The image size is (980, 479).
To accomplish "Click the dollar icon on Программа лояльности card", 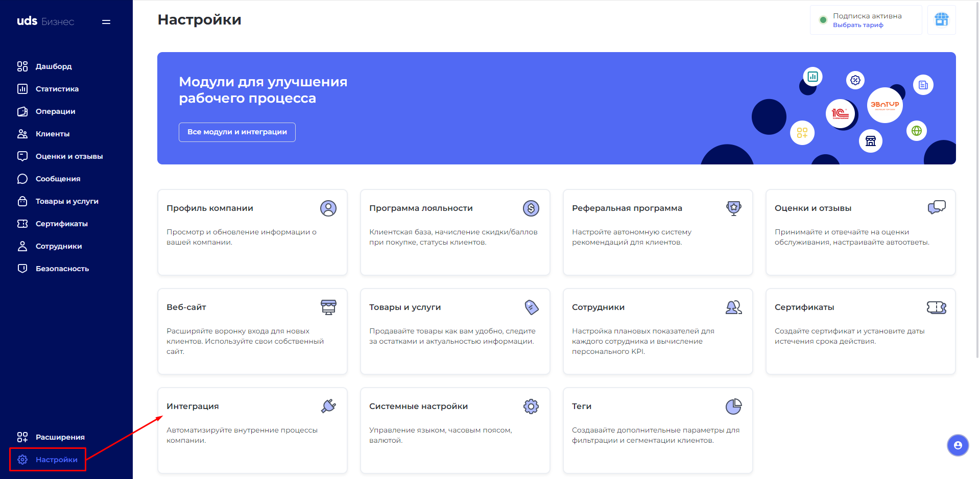I will click(x=531, y=208).
